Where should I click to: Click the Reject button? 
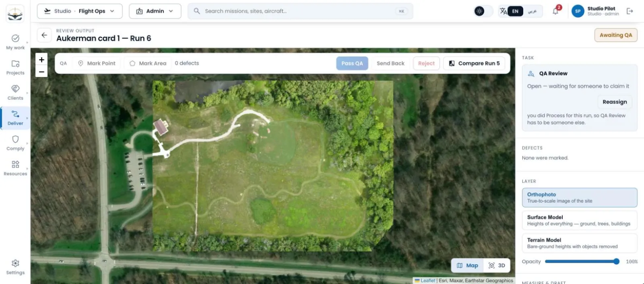(426, 63)
